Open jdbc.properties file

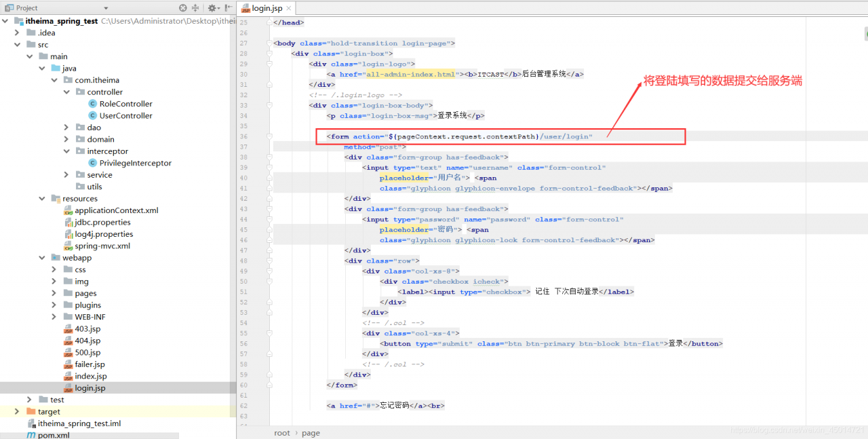97,223
